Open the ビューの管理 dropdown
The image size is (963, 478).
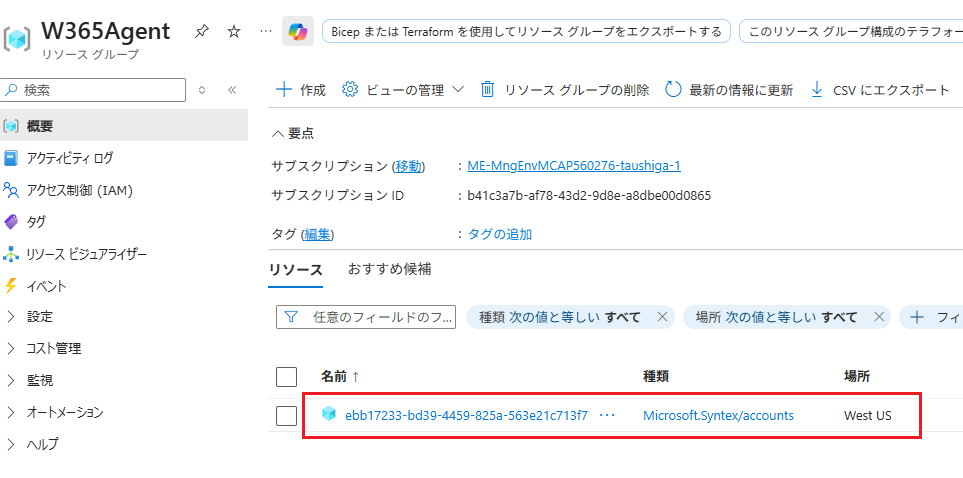[403, 90]
